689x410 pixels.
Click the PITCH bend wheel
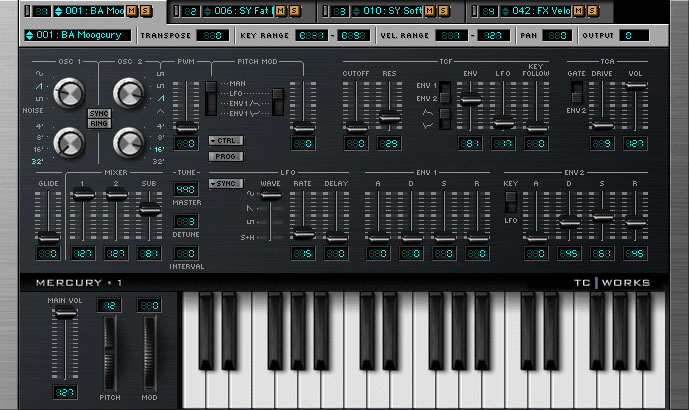pyautogui.click(x=110, y=353)
